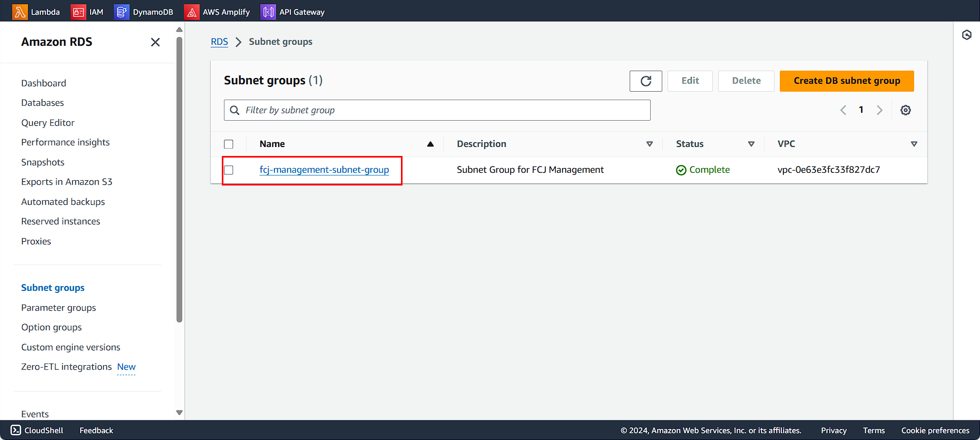Click the Create DB subnet group button
Screen dimensions: 980x440
[x=847, y=81]
